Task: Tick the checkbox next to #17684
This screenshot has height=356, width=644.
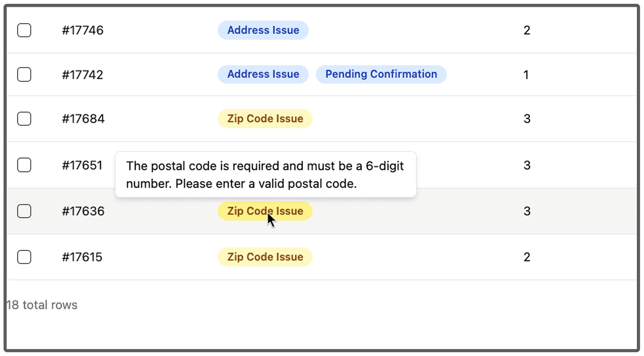Action: 24,119
